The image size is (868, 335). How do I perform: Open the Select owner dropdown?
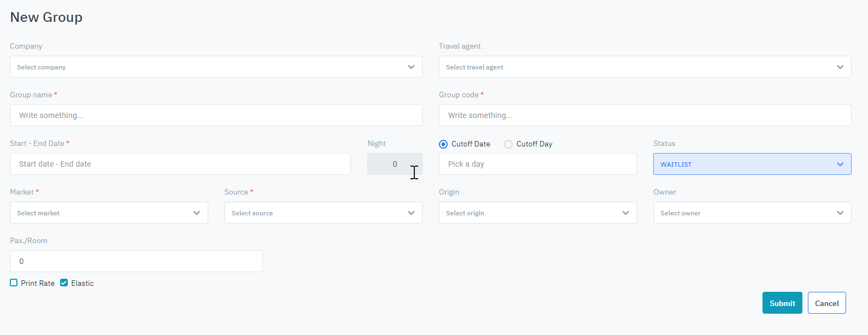(x=752, y=213)
